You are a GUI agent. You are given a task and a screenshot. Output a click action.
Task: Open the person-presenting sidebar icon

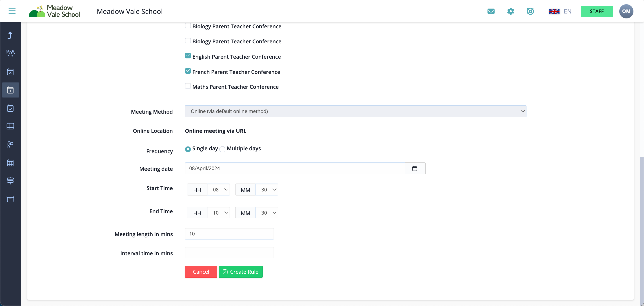[x=10, y=144]
